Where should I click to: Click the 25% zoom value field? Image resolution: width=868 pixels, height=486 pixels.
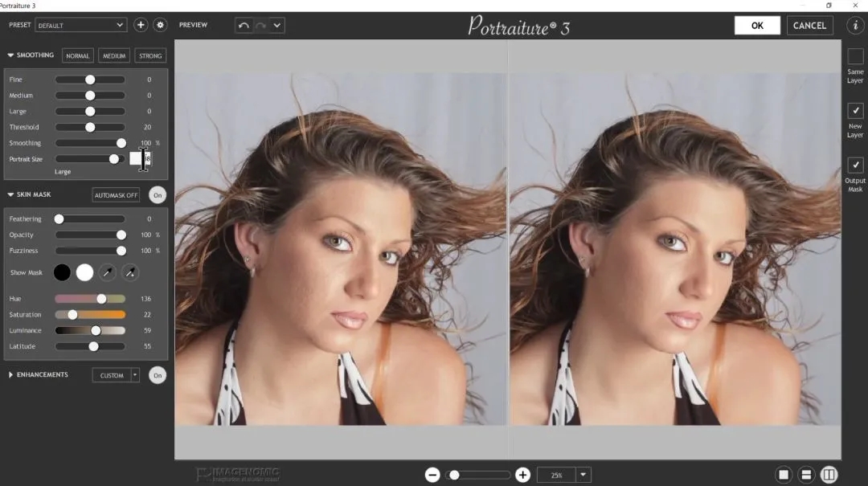pos(557,475)
